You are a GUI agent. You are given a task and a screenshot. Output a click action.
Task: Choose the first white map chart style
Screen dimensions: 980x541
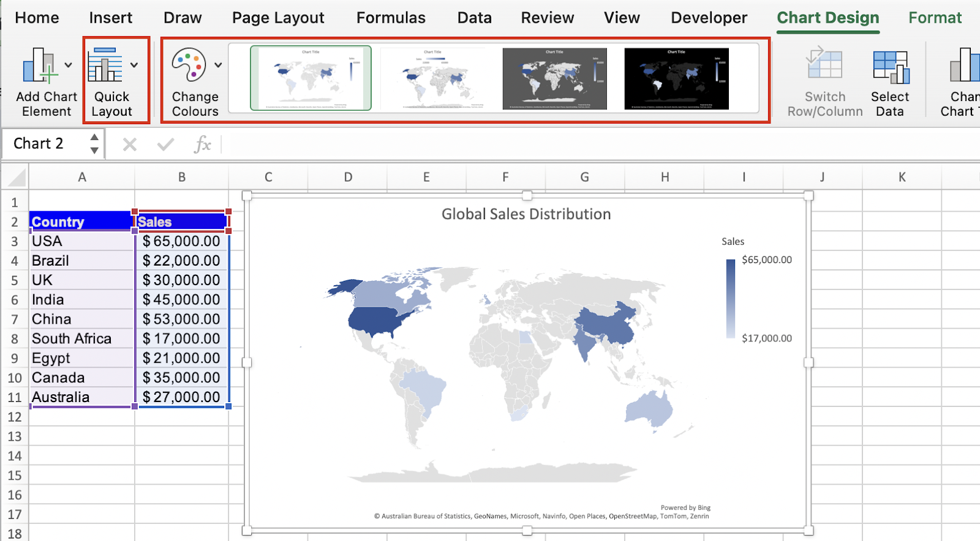tap(311, 78)
